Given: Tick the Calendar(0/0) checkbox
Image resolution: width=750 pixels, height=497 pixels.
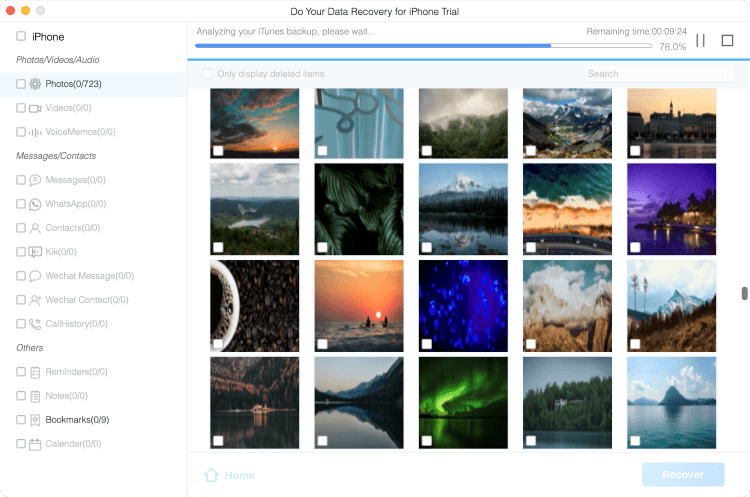Looking at the screenshot, I should [21, 443].
